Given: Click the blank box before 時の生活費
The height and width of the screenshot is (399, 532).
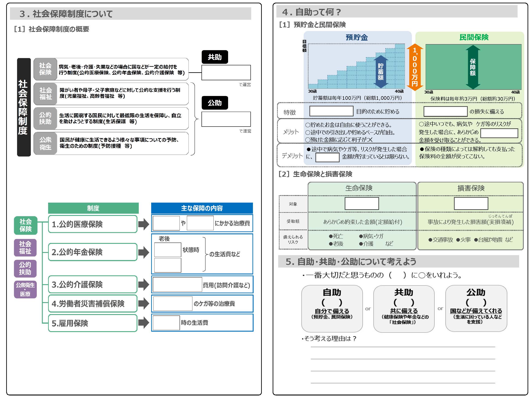Looking at the screenshot, I should [166, 323].
